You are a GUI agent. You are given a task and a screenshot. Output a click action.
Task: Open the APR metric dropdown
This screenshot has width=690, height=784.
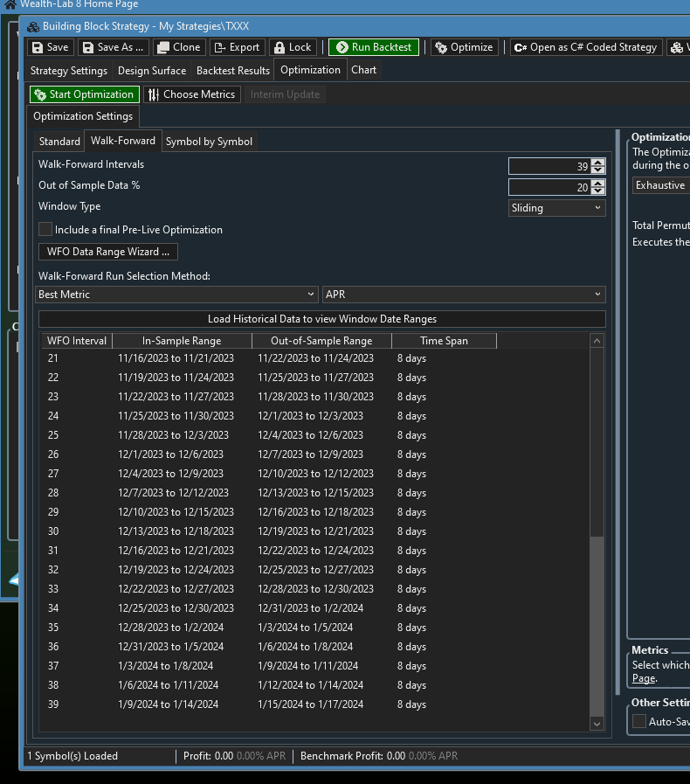point(463,295)
